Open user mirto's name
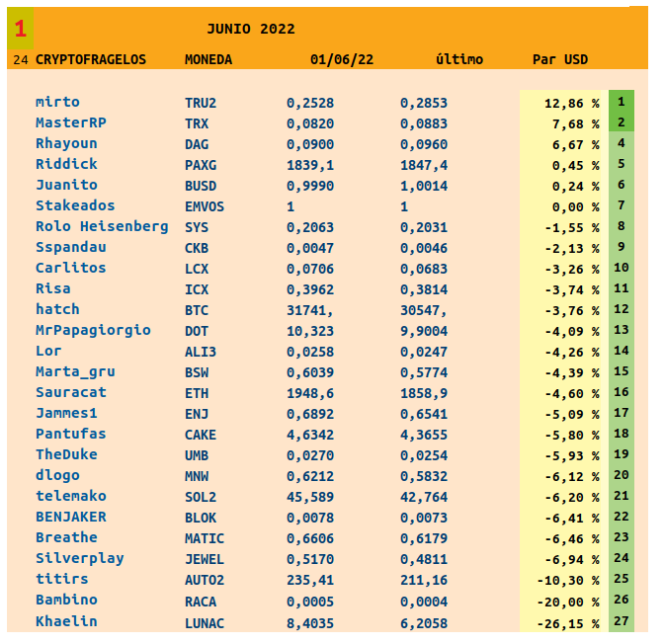Viewport: 664px width, 644px height. 57,102
